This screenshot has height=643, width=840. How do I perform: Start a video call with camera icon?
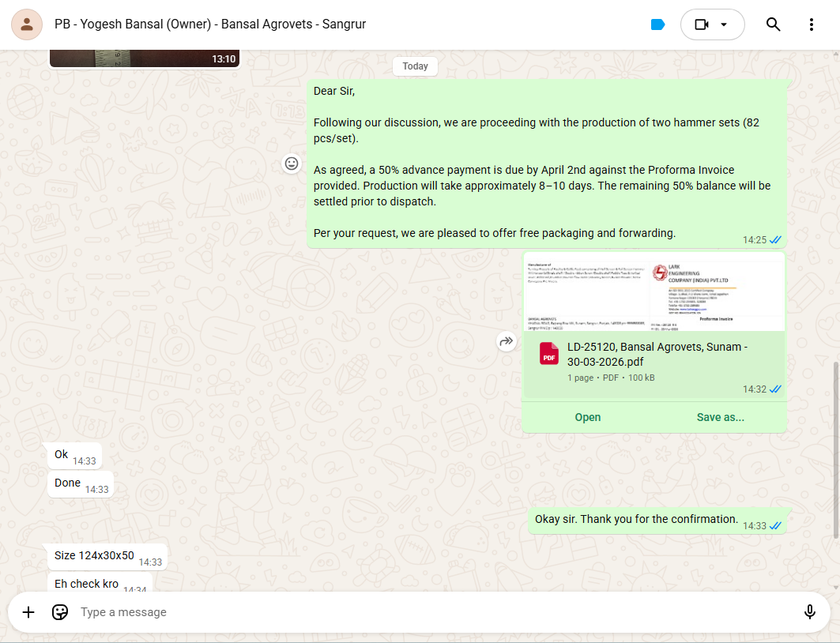coord(701,24)
